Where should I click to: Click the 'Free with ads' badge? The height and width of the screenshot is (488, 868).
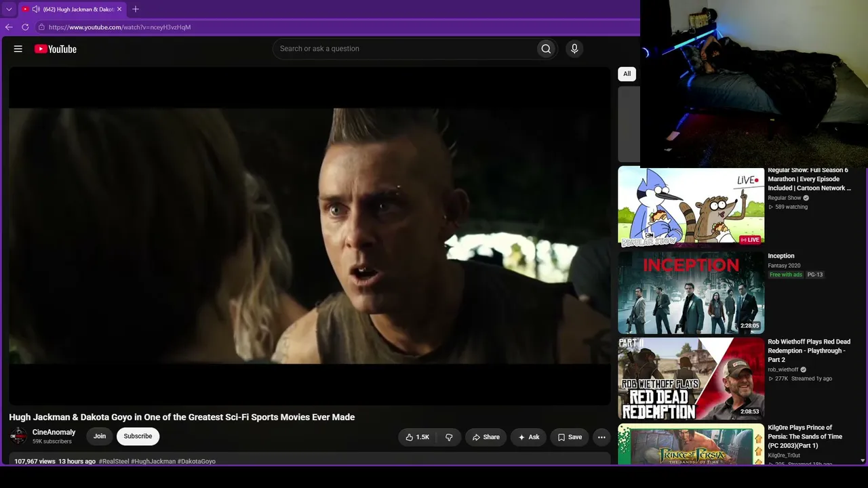(x=786, y=274)
